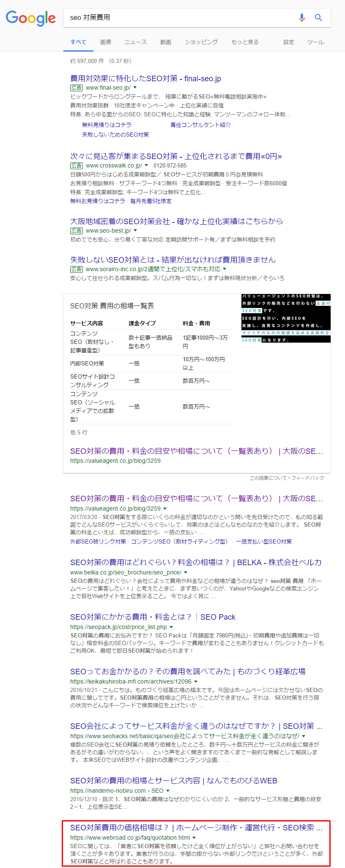Open the SEO Pack result 'SEO対策にかかる費用・料金とは？'
Viewport: 345px width, 868px height.
[x=153, y=617]
